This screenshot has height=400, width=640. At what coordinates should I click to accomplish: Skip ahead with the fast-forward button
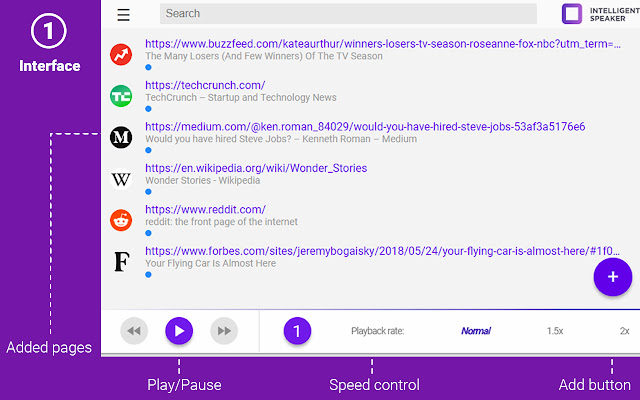(224, 330)
